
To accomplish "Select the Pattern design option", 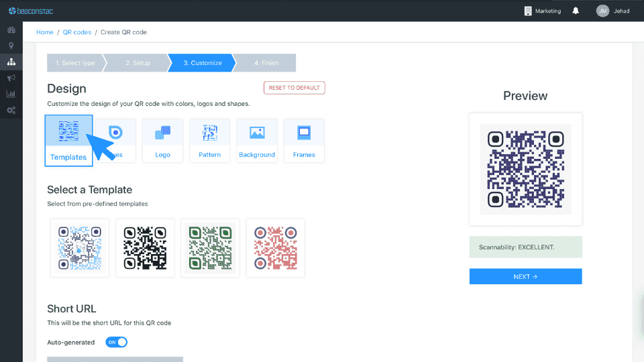I will pos(210,141).
